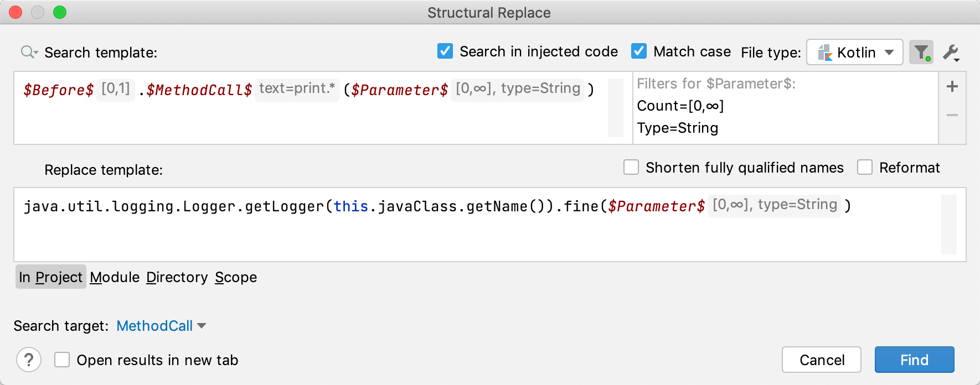Screen dimensions: 980x385
Task: Check Open results in new tab
Action: [x=62, y=360]
